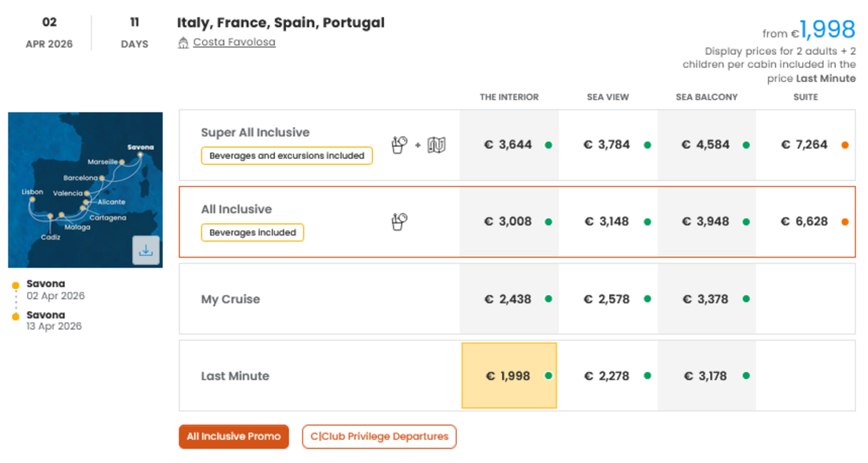The image size is (868, 463).
Task: Click the beverages icon in All Inclusive row
Action: point(399,221)
